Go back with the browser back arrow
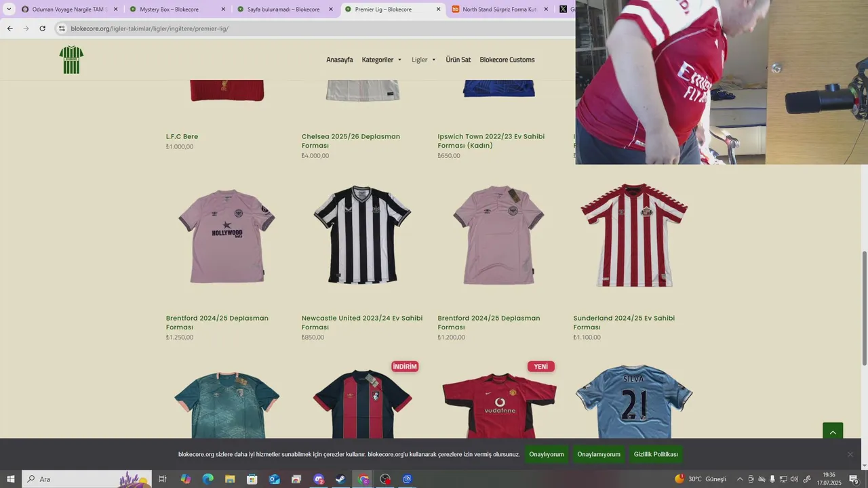Screen dimensions: 868x488 [9, 28]
